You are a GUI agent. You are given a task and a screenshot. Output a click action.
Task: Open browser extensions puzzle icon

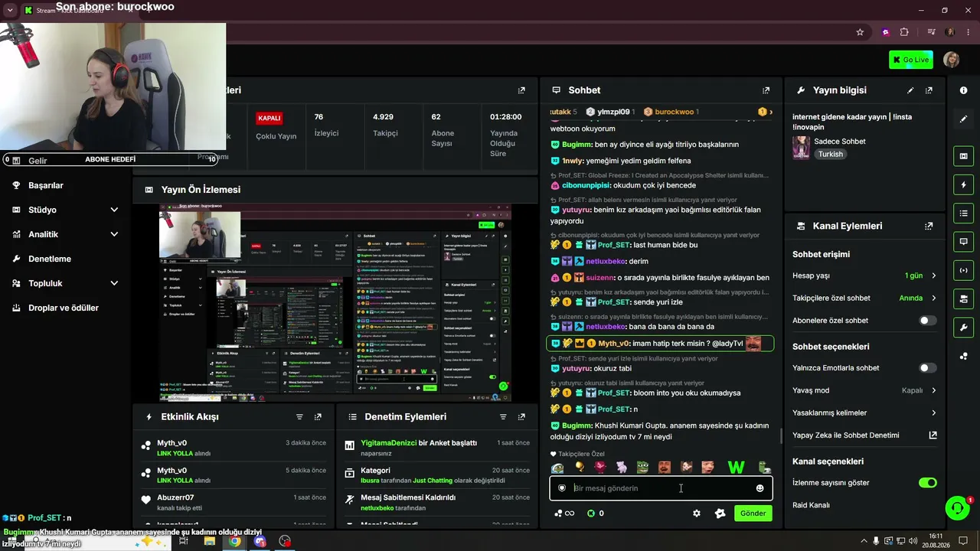[904, 32]
